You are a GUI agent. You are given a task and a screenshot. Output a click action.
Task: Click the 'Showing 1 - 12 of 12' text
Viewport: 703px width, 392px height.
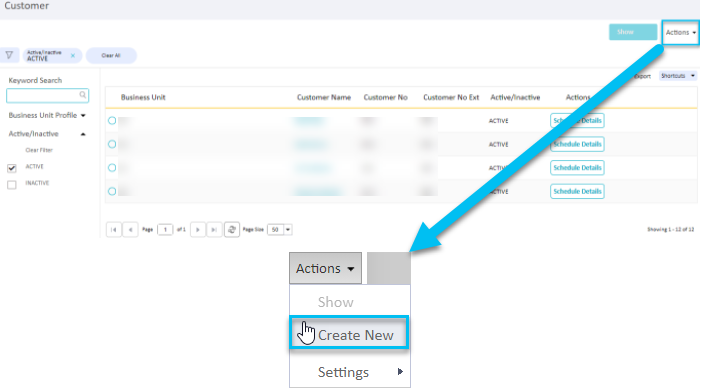pyautogui.click(x=670, y=229)
